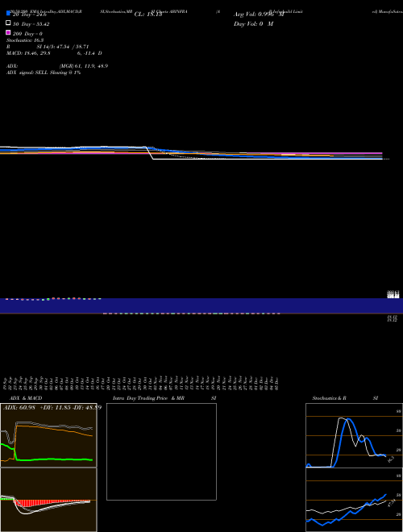The width and height of the screenshot is (403, 532).
Task: Click the (MGR) 61, 11.9, 48.9 values
Action: 84,66
